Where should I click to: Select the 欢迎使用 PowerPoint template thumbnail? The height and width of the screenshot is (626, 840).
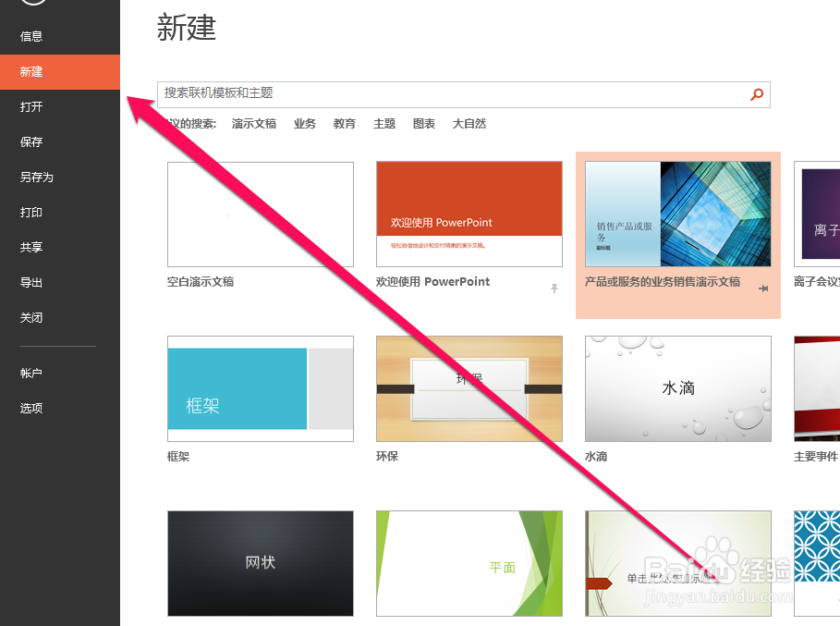click(469, 215)
